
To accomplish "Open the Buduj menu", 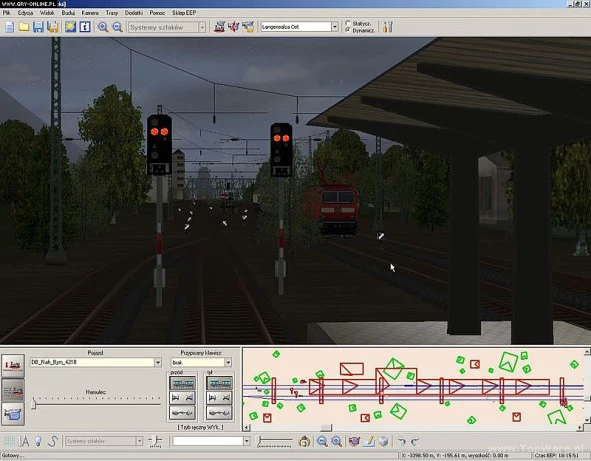I will [x=68, y=13].
